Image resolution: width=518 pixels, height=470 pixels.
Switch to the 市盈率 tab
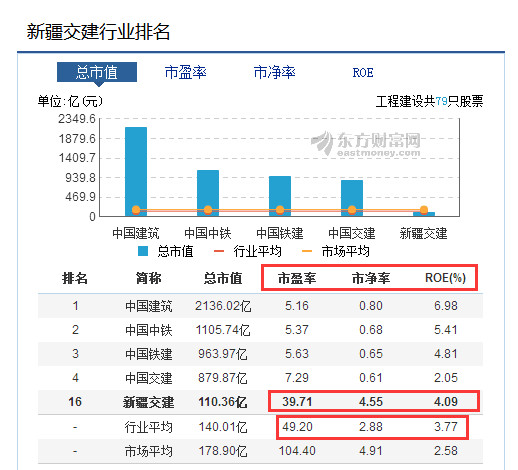click(x=186, y=72)
